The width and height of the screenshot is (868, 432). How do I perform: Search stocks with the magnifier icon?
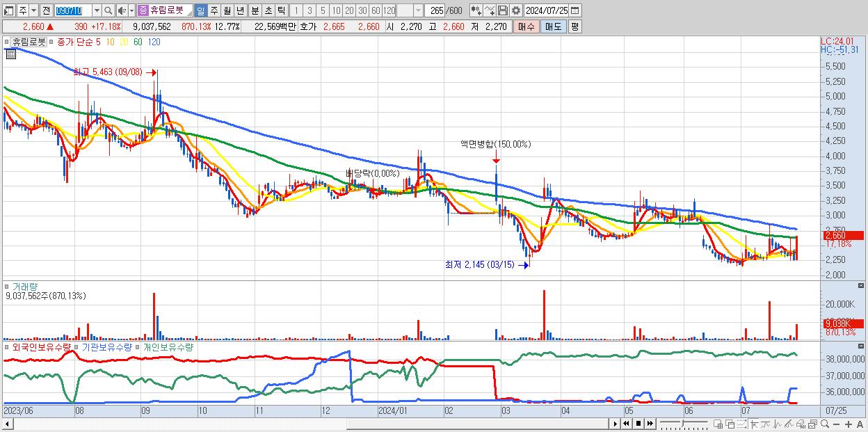pos(108,10)
